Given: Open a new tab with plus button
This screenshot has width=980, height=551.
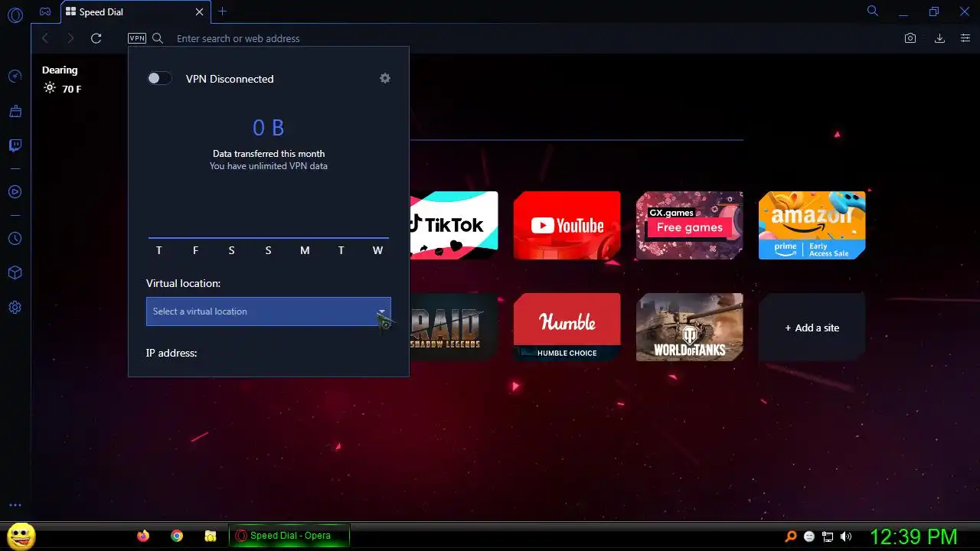Looking at the screenshot, I should pyautogui.click(x=222, y=11).
